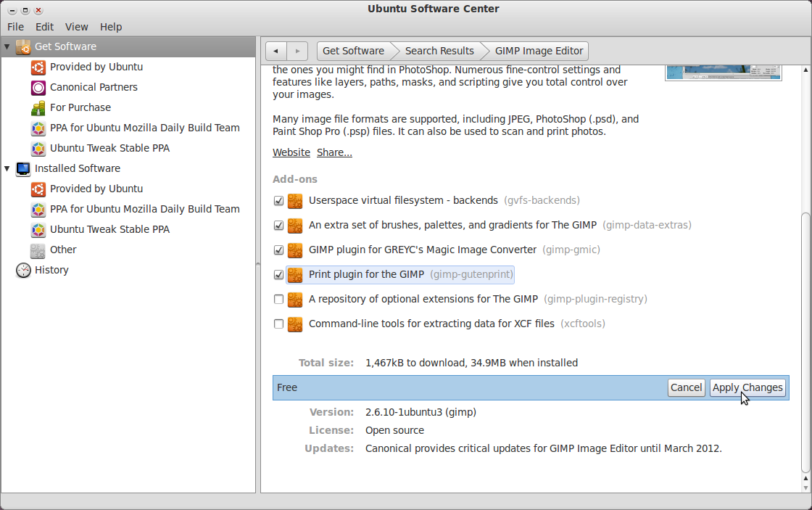Uncheck Print plugin for the GIMP
812x510 pixels.
pos(278,275)
